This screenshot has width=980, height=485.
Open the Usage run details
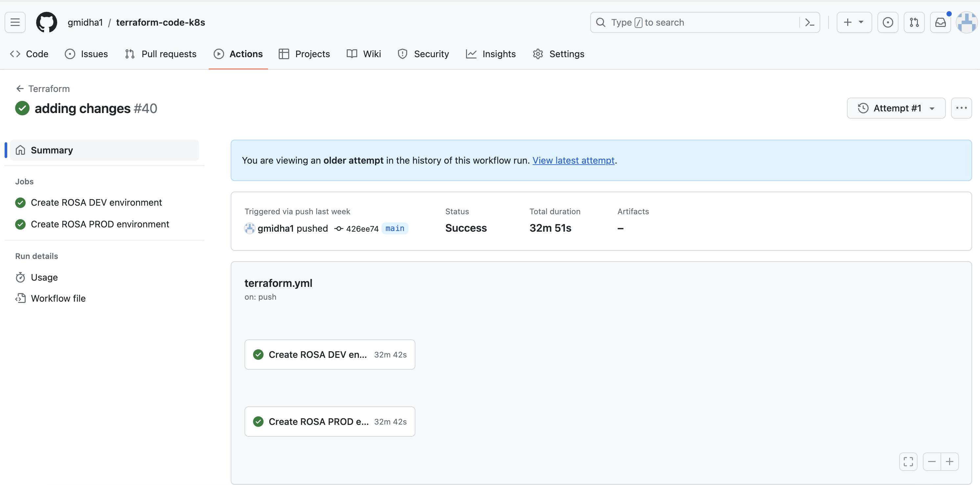36,277
